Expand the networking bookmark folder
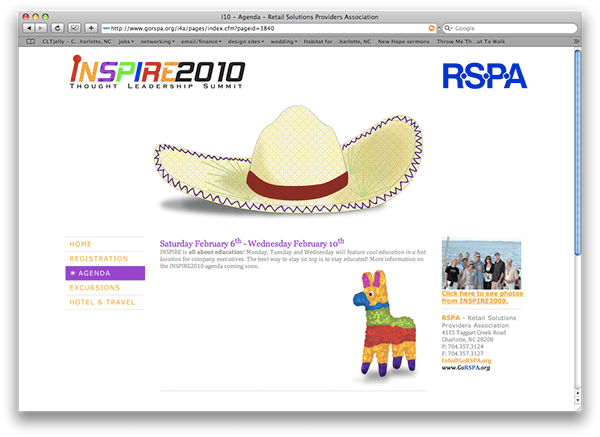This screenshot has height=437, width=600. (157, 41)
